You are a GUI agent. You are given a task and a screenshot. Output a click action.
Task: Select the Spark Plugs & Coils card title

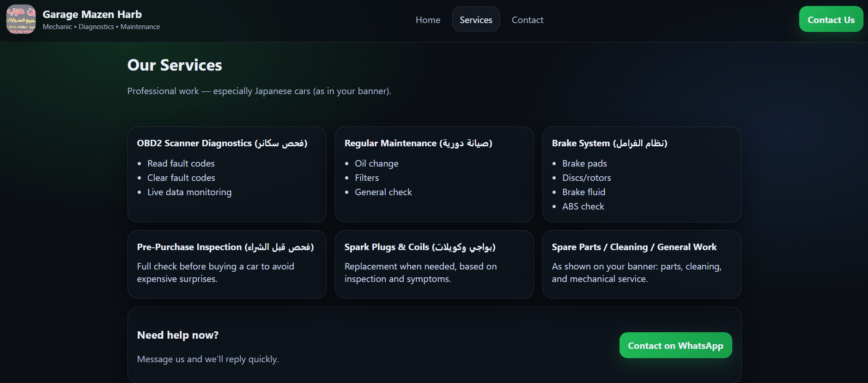(419, 247)
